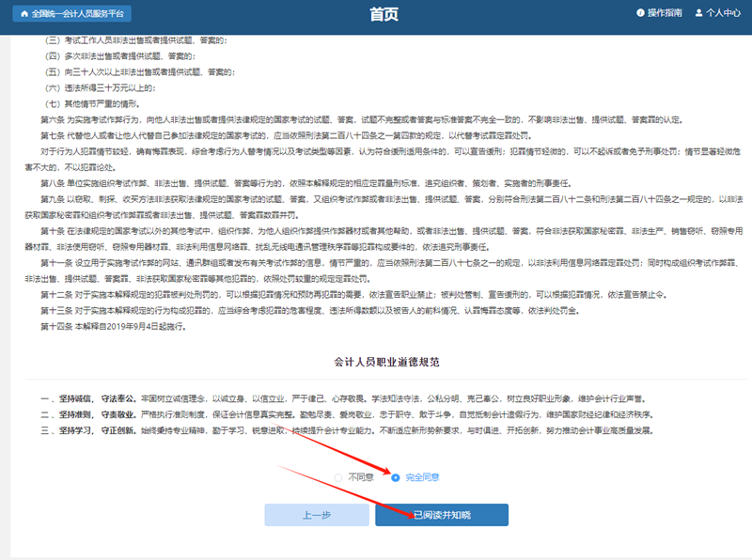Screen dimensions: 752x560
Task: Select the 不同意 radio button
Action: point(338,477)
